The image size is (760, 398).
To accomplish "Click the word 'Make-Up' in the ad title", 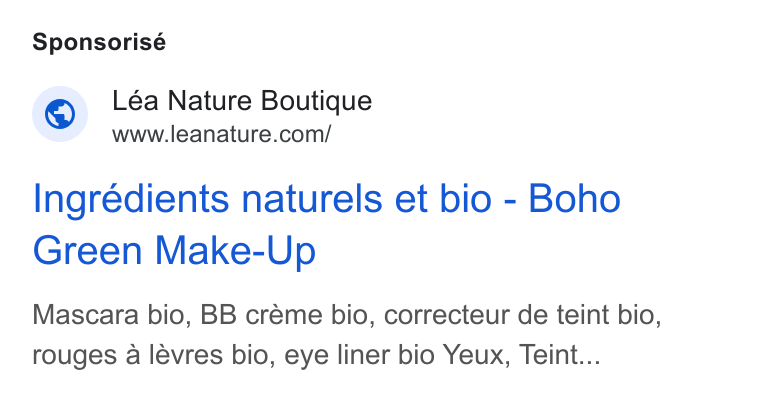I will 235,252.
